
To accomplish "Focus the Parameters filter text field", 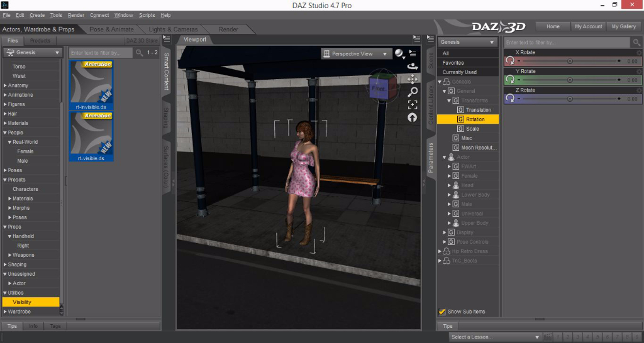I will [567, 42].
